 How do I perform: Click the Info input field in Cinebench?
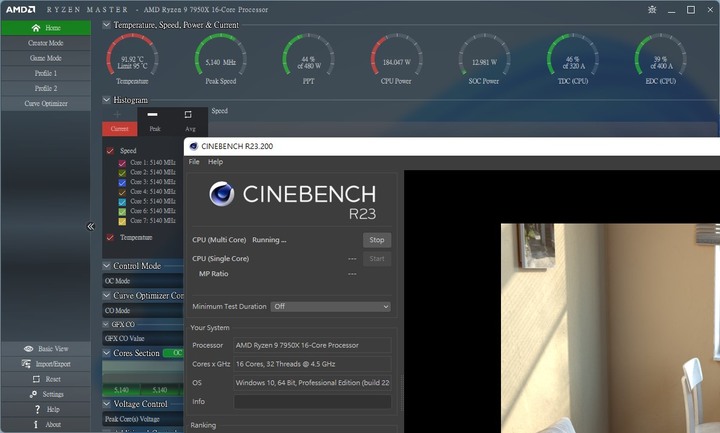pos(312,401)
